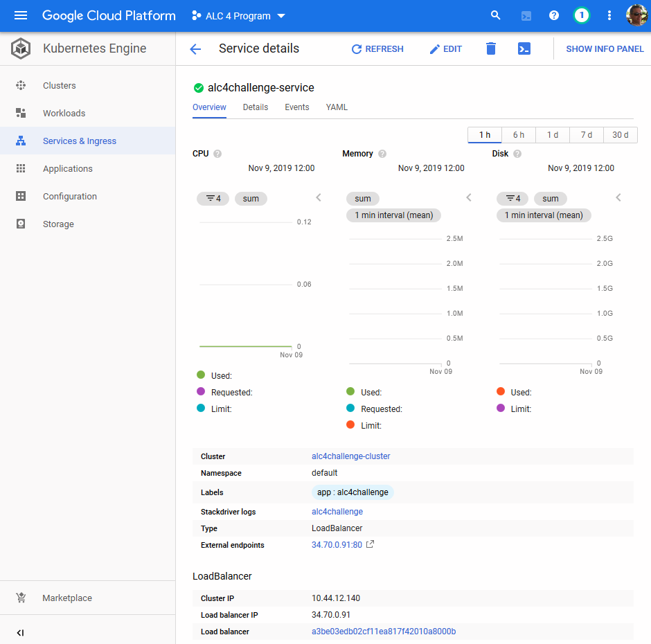Open the hamburger navigation menu
Screen dimensions: 651x644
[20, 16]
